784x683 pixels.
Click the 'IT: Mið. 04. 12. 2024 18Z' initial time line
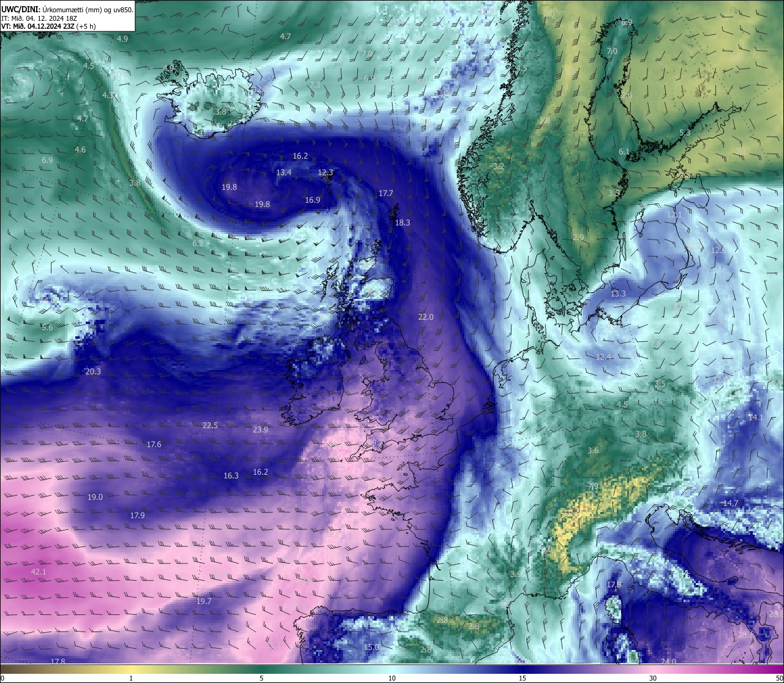point(39,18)
